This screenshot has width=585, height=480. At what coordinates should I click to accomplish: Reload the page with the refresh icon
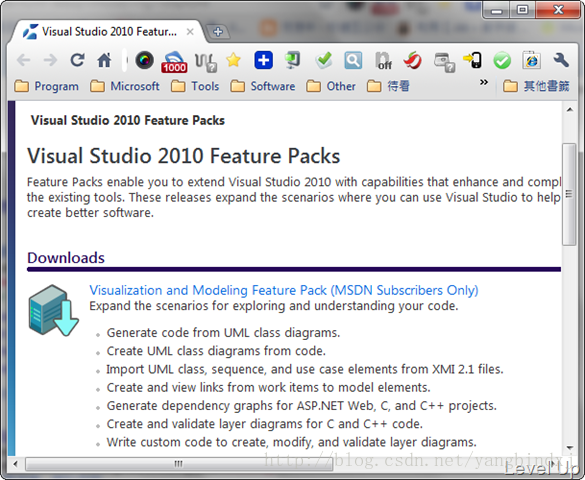77,60
